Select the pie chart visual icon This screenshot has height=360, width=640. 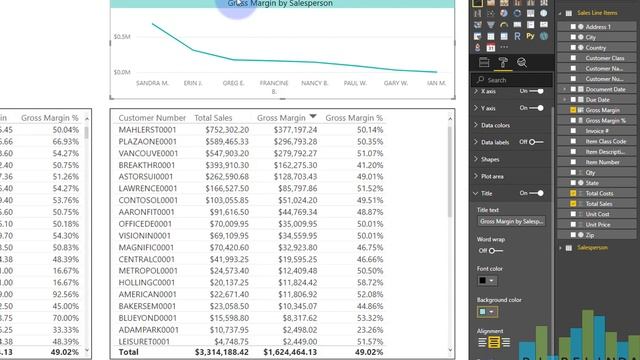504,13
